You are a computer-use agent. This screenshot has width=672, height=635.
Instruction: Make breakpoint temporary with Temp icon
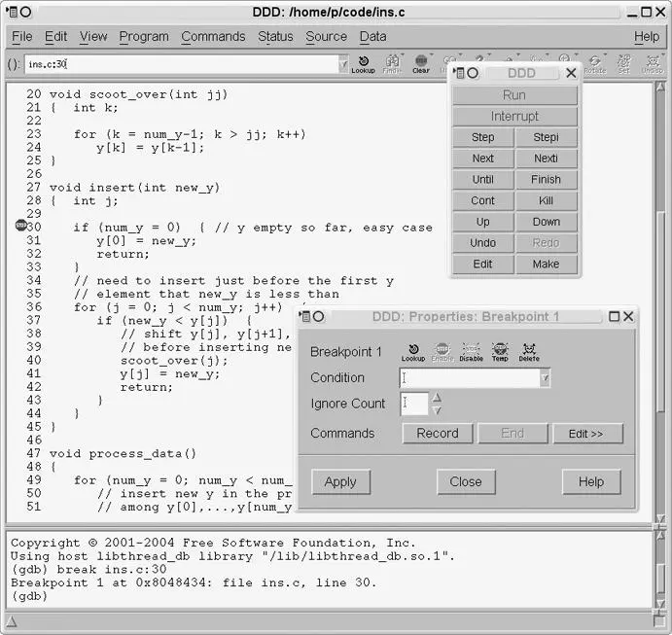[x=500, y=352]
